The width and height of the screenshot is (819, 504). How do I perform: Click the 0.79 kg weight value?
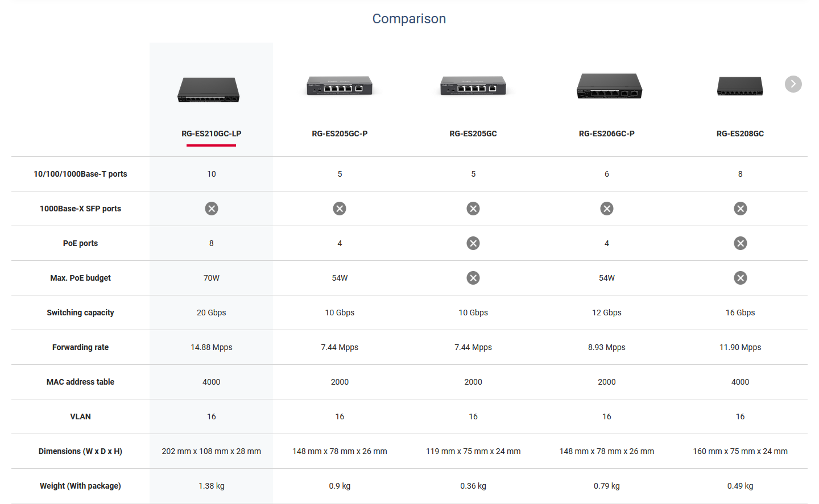click(x=607, y=486)
